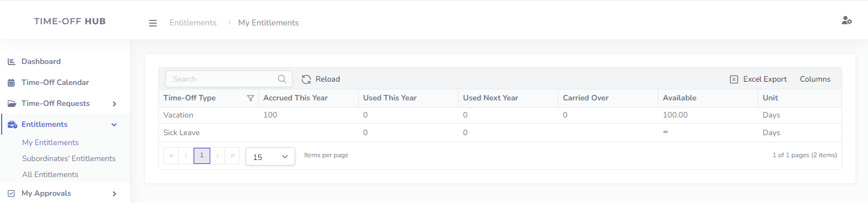The height and width of the screenshot is (203, 868).
Task: Sort by Carried Over header
Action: point(585,98)
